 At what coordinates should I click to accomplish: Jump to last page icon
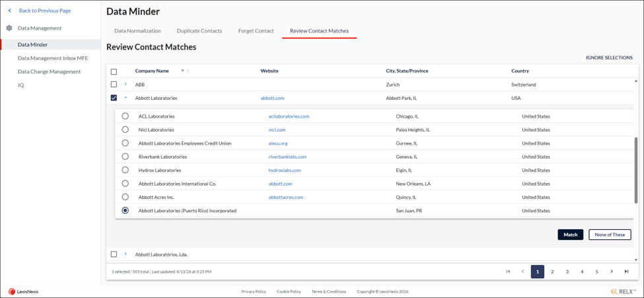[x=626, y=272]
